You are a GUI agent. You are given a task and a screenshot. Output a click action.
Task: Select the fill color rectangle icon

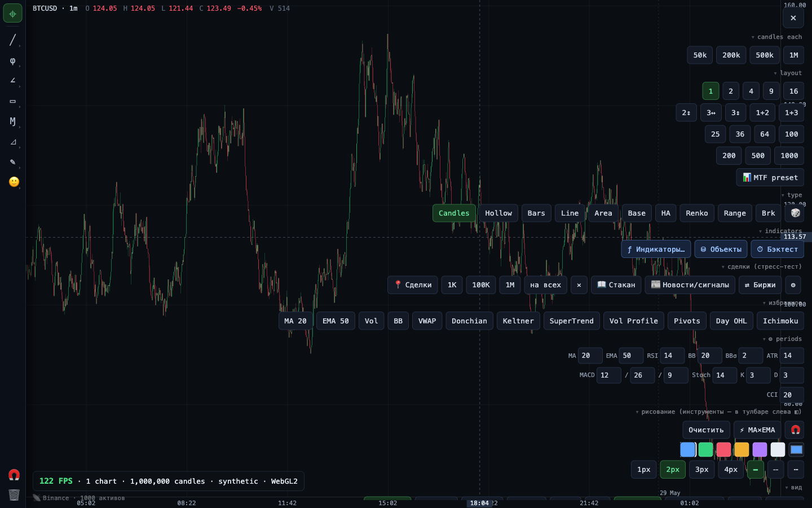pyautogui.click(x=796, y=449)
